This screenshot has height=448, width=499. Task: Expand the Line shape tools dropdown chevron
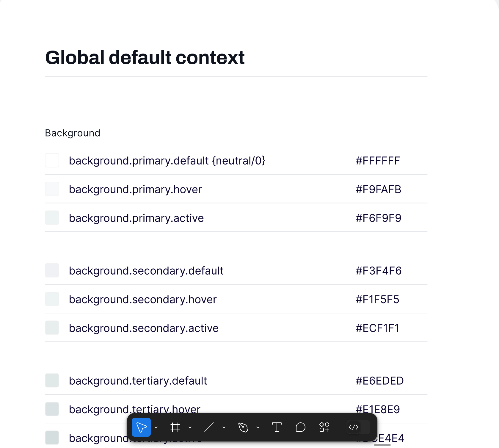[224, 427]
